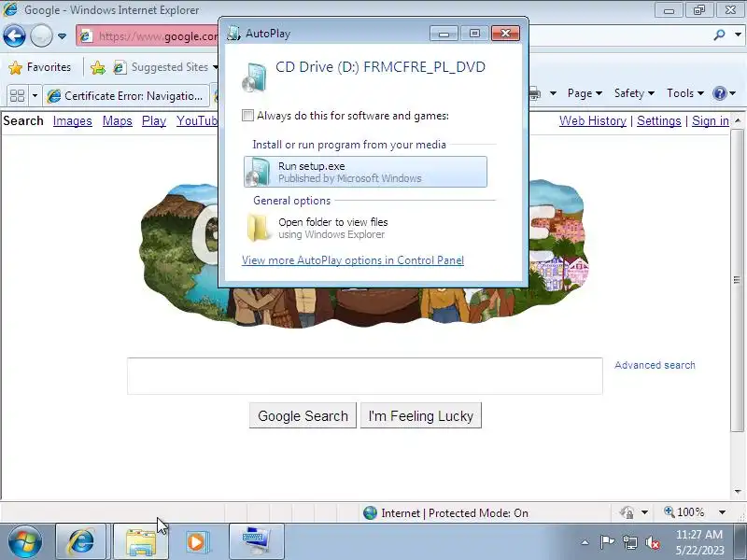Expand tab list dropdown beside Quick Tabs

(35, 96)
